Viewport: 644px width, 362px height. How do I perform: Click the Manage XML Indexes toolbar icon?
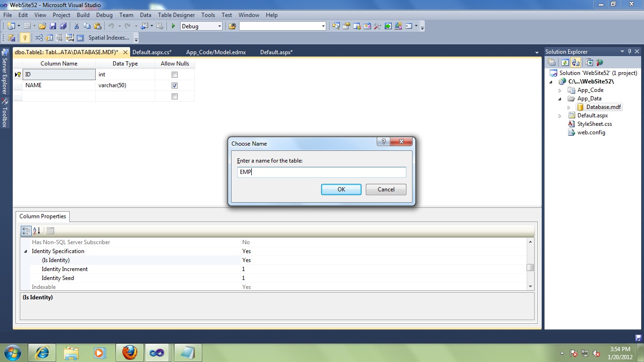click(x=69, y=38)
